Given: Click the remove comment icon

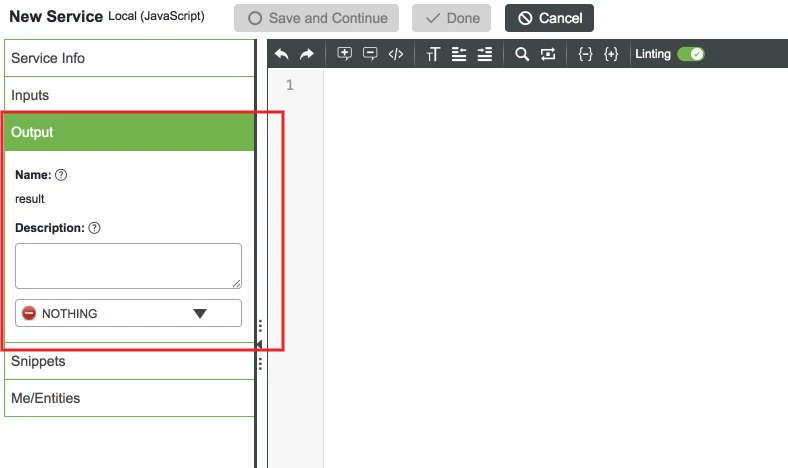Looking at the screenshot, I should coord(370,54).
